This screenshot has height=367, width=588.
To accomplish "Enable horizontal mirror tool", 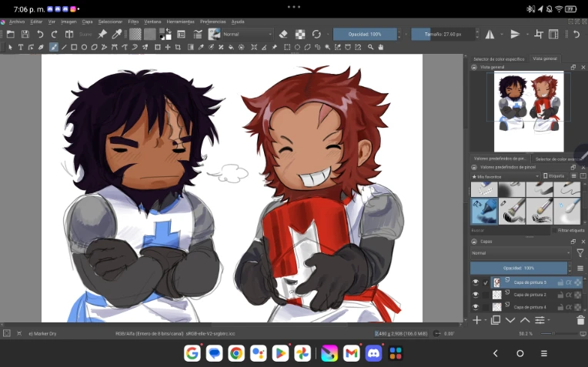I will pyautogui.click(x=489, y=34).
